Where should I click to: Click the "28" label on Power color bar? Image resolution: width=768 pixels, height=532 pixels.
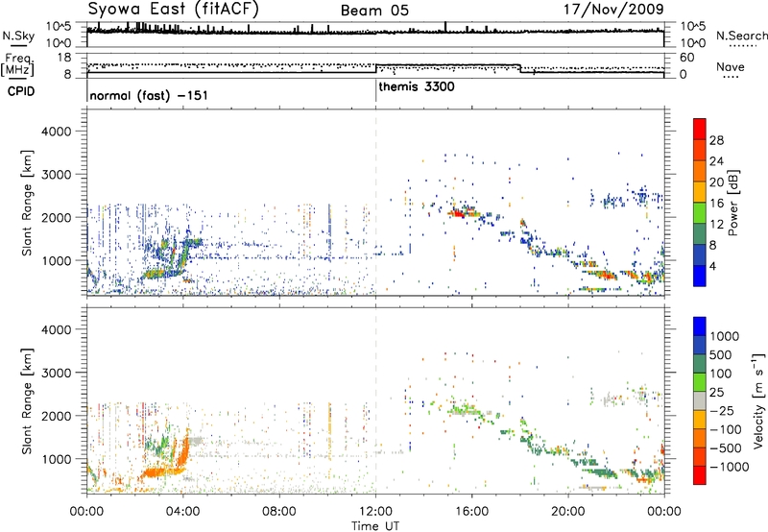pos(716,140)
